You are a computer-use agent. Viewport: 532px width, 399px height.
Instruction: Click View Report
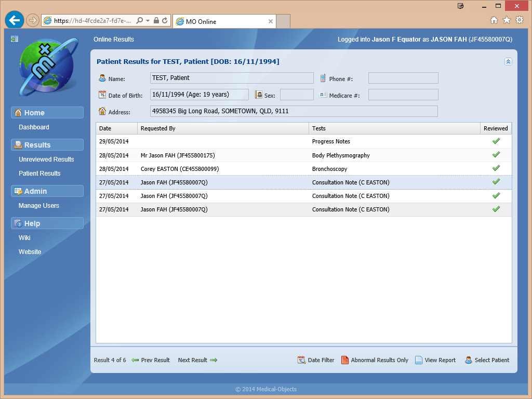tap(435, 360)
